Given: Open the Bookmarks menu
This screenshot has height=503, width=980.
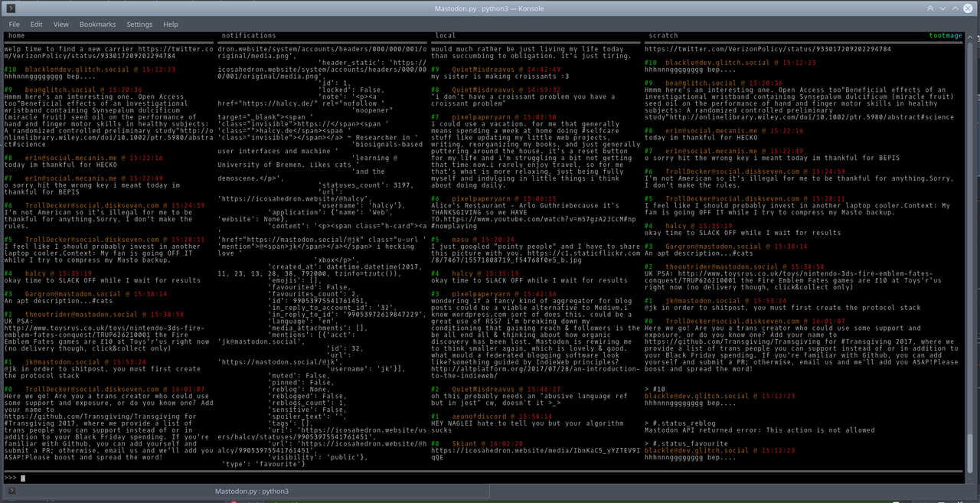Looking at the screenshot, I should point(97,24).
